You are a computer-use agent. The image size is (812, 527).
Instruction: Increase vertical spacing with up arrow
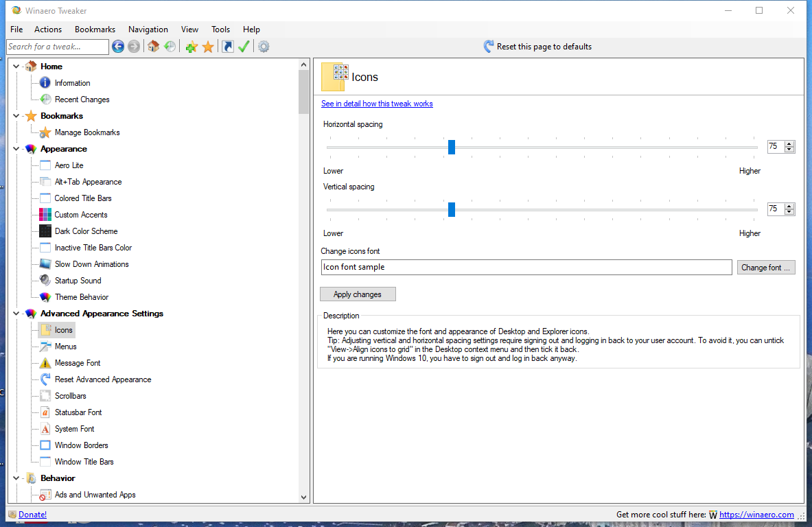[x=789, y=207]
